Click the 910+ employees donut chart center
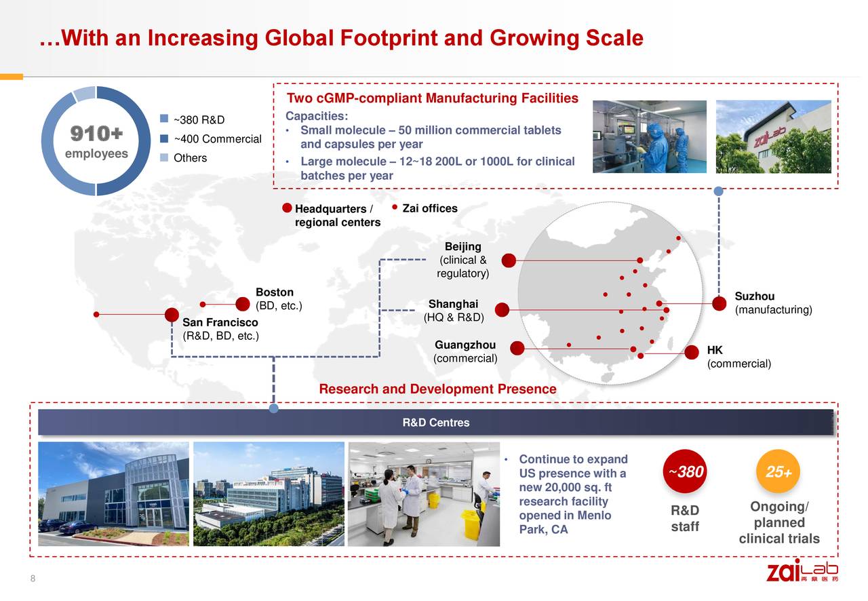This screenshot has width=868, height=601. point(96,141)
